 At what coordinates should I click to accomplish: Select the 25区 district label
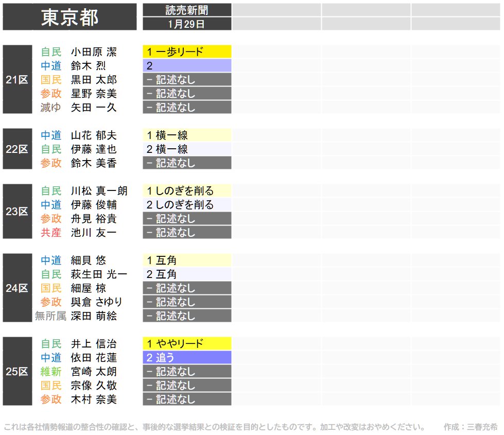point(17,371)
